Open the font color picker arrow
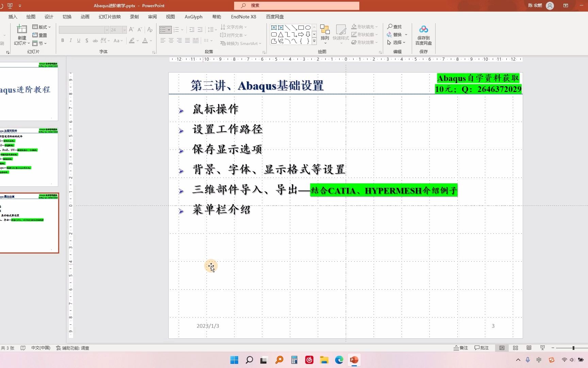Screen dimensions: 588x368 click(151, 41)
